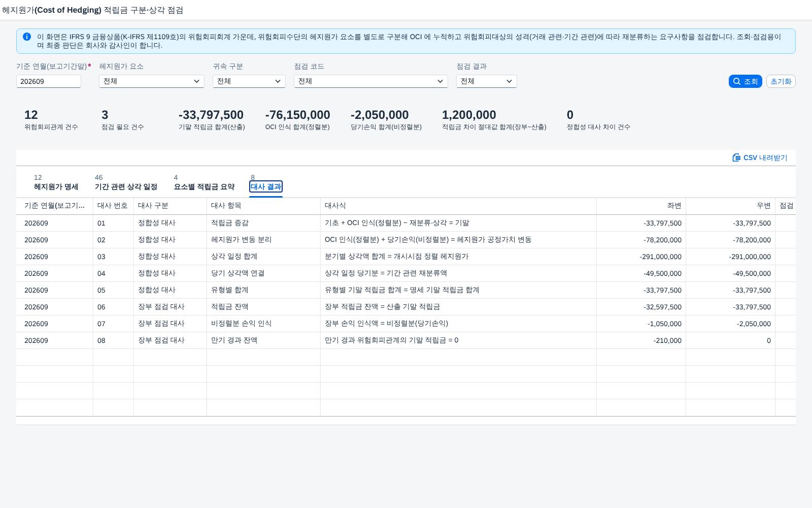Click the 정합성 대사 차이 건수 label
812x508 pixels.
(598, 127)
